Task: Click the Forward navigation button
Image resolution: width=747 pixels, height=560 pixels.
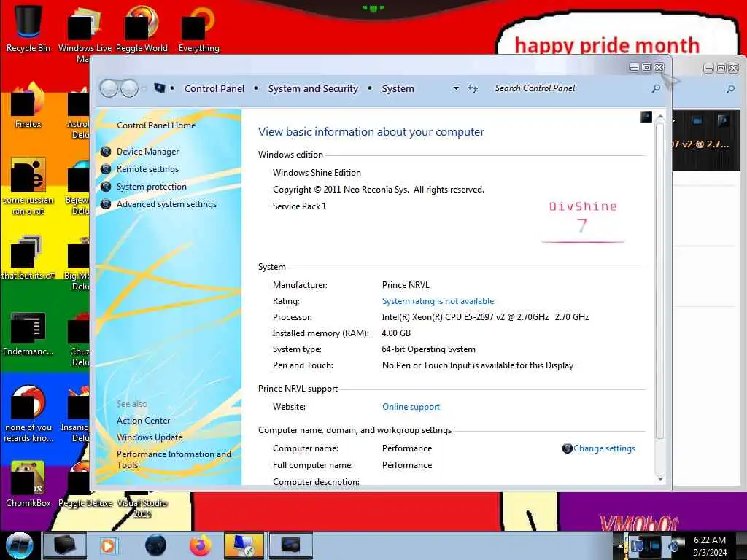Action: tap(129, 88)
